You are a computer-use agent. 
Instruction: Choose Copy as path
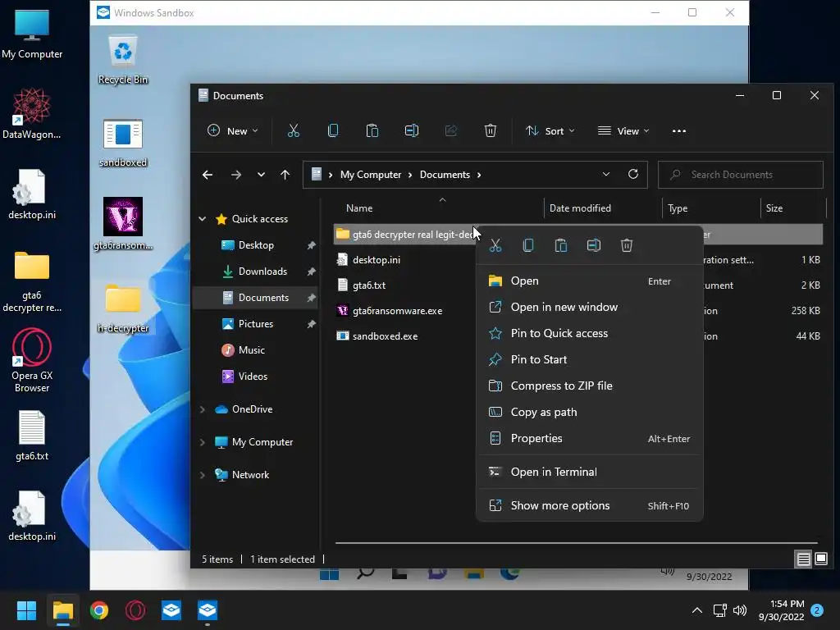tap(589, 412)
